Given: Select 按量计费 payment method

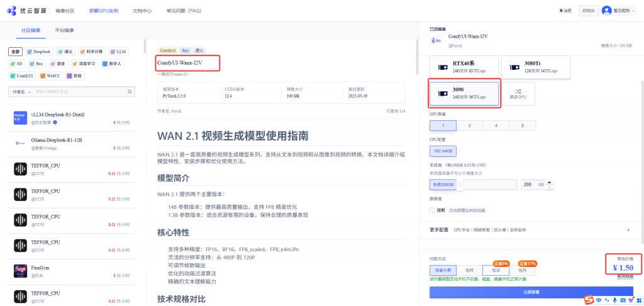Looking at the screenshot, I should 443,271.
